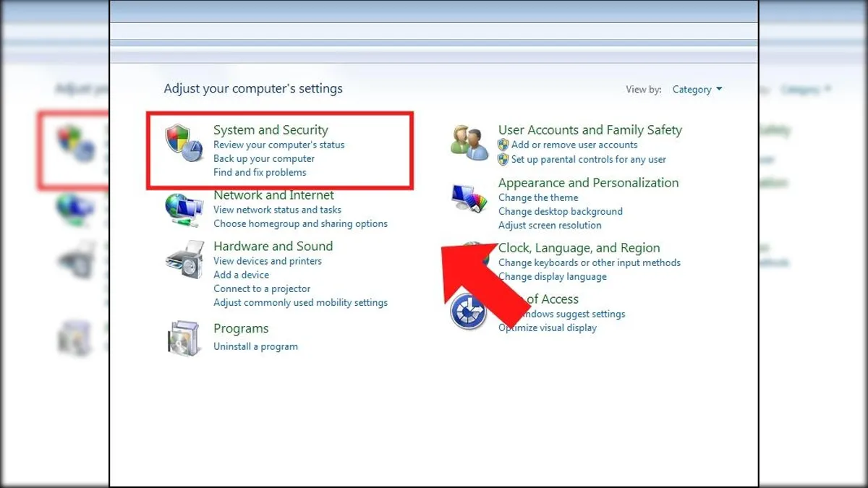Click Change desktop background link
The height and width of the screenshot is (488, 868).
click(x=560, y=211)
